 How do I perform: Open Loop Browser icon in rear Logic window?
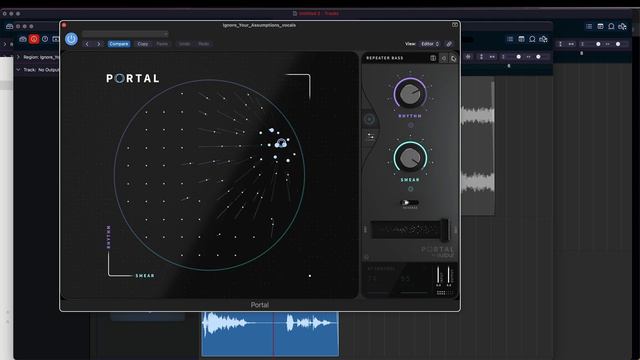point(611,26)
